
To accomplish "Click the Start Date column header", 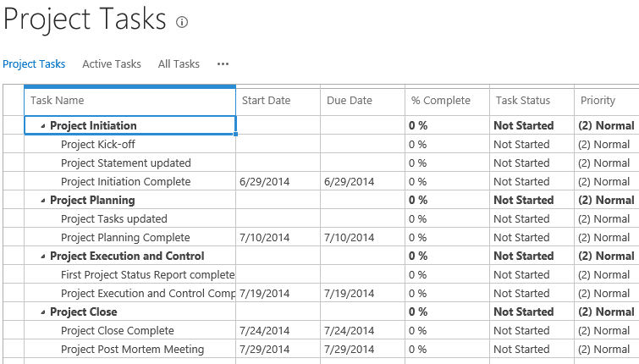I will (x=278, y=101).
